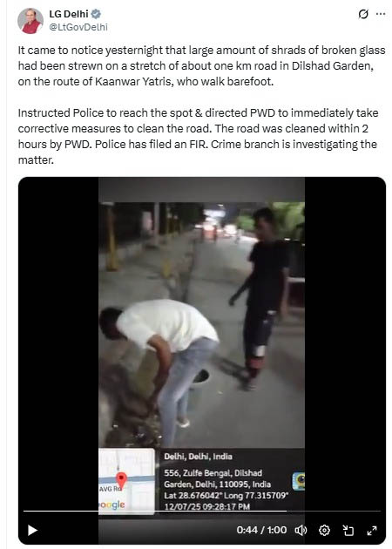Click the Google map thumbnail in the video

[x=126, y=481]
